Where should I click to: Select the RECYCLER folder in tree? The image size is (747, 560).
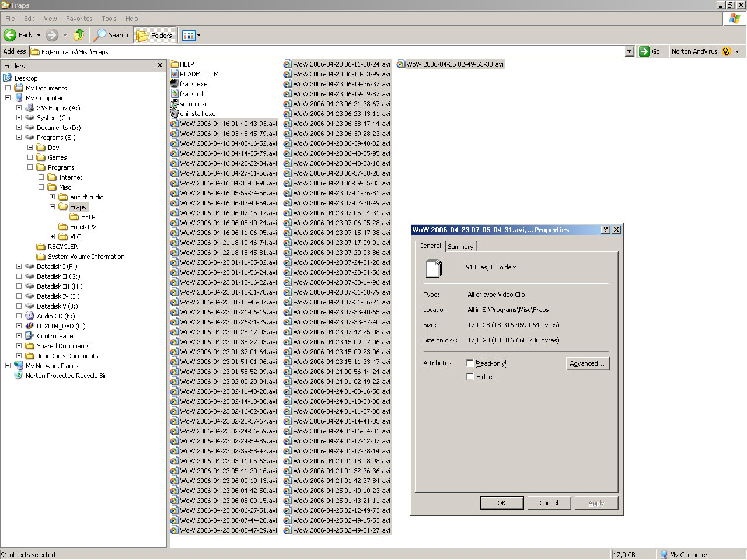point(62,247)
